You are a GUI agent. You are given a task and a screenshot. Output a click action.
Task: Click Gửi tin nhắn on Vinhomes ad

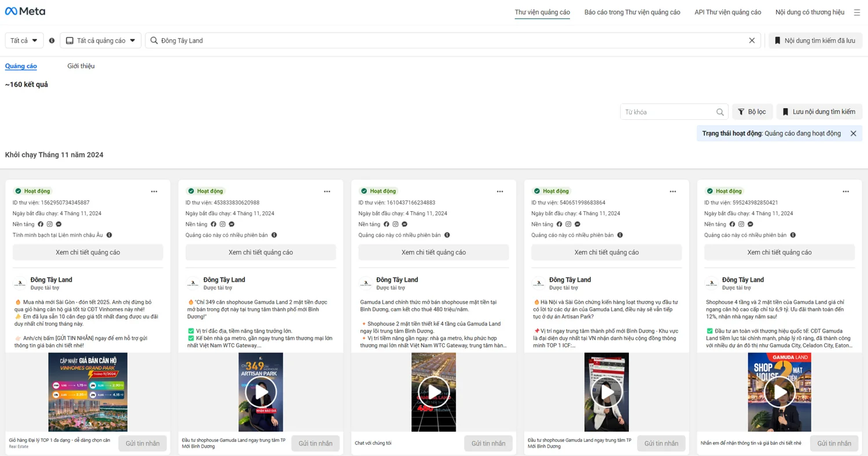142,443
